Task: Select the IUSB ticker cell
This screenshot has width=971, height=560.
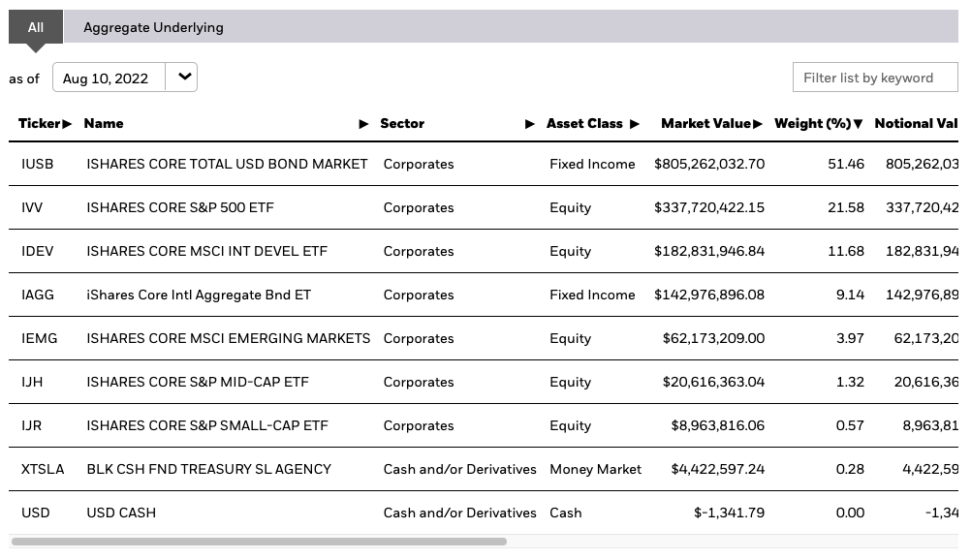Action: [x=37, y=164]
